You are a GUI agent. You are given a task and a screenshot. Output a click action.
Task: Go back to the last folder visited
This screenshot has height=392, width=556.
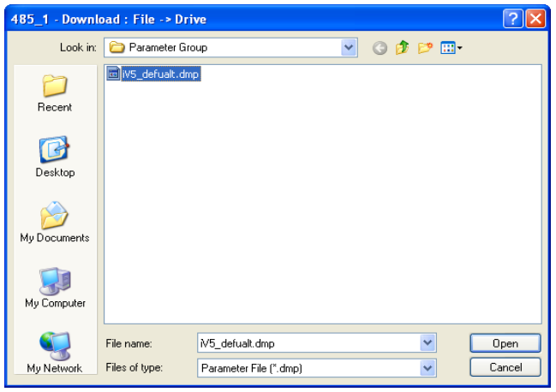pyautogui.click(x=380, y=48)
